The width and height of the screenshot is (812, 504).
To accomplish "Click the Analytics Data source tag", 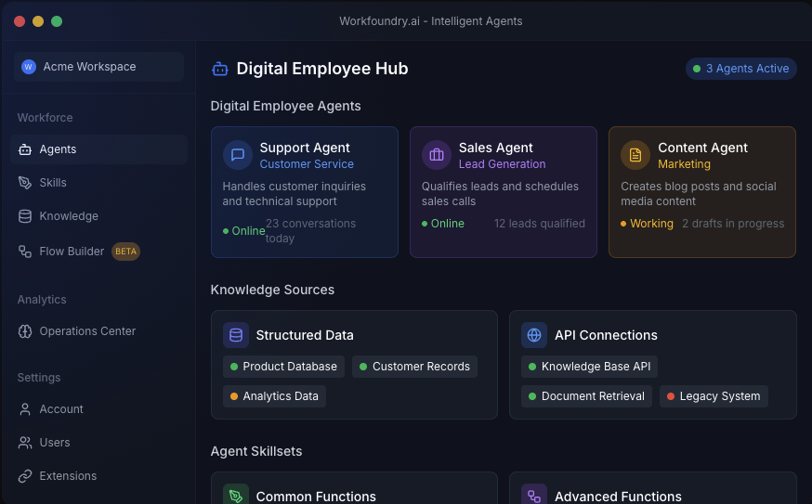I will (x=274, y=396).
